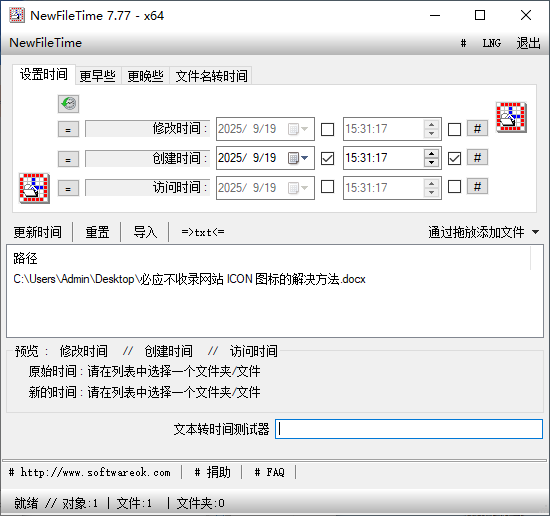Click the # button in the 创建时间 row
Viewport: 550px width, 516px height.
tap(477, 158)
